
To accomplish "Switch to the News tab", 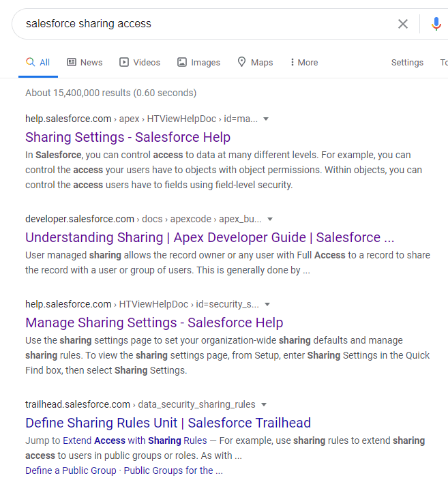I will click(85, 63).
